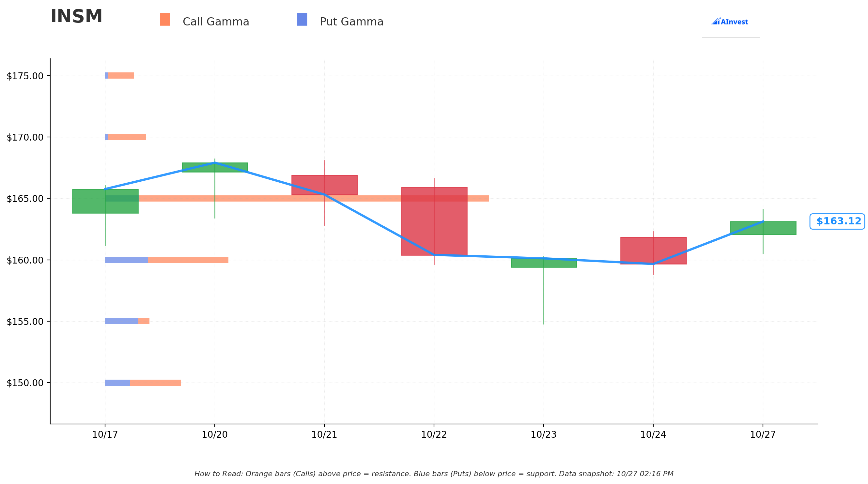868x484 pixels.
Task: Click the Put Gamma legend label
Action: click(351, 22)
